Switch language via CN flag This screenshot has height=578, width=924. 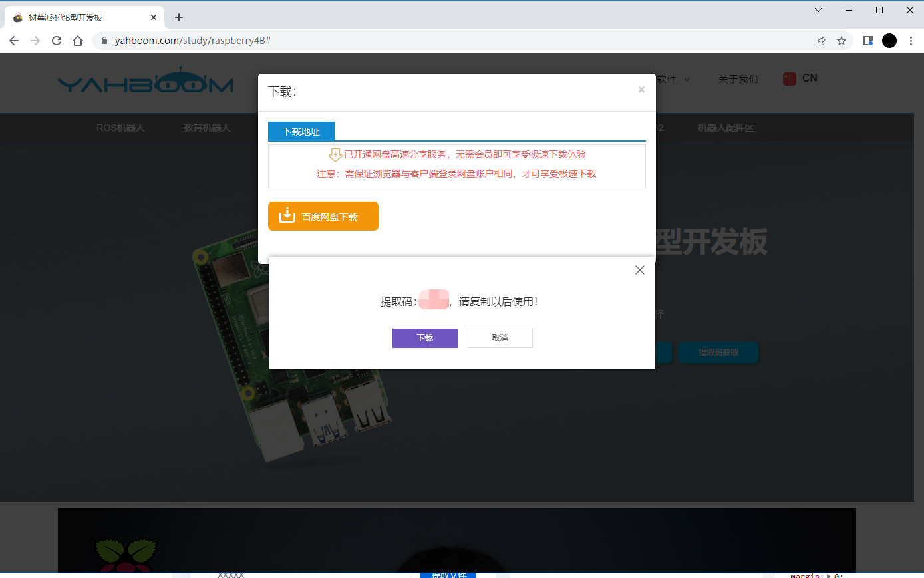(800, 78)
